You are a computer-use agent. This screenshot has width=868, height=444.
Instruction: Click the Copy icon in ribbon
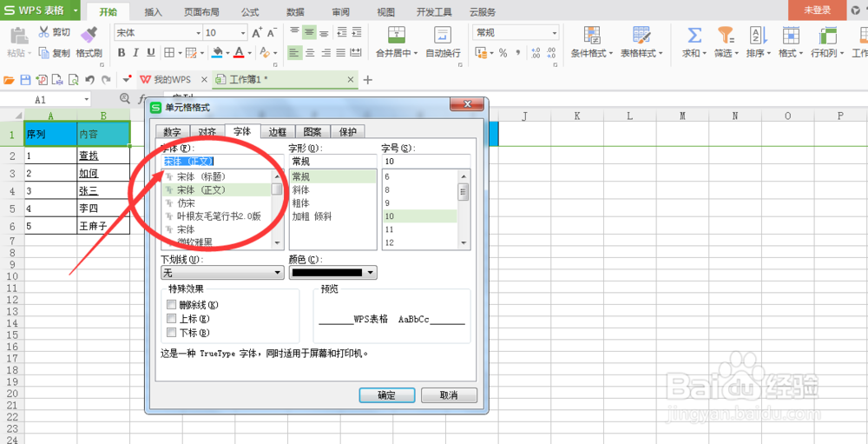(x=43, y=53)
